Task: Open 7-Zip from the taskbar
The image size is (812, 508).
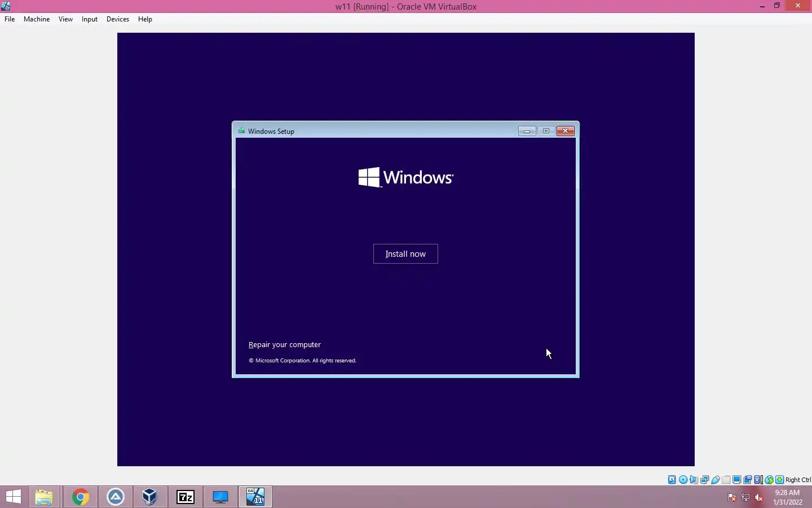Action: click(186, 497)
